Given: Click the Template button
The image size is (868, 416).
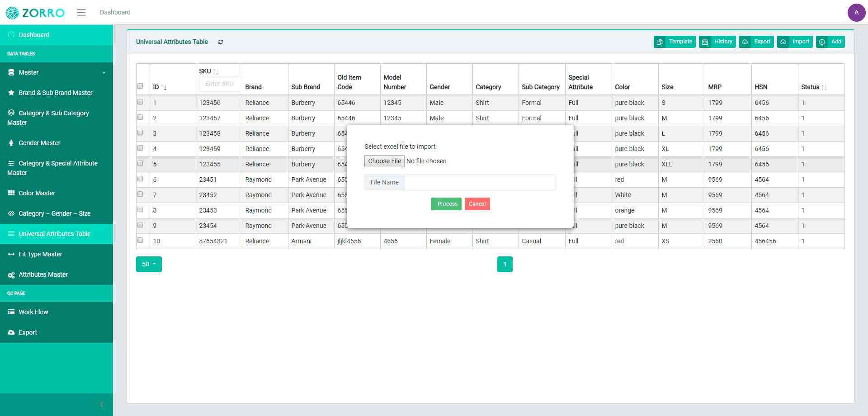Looking at the screenshot, I should pyautogui.click(x=675, y=42).
